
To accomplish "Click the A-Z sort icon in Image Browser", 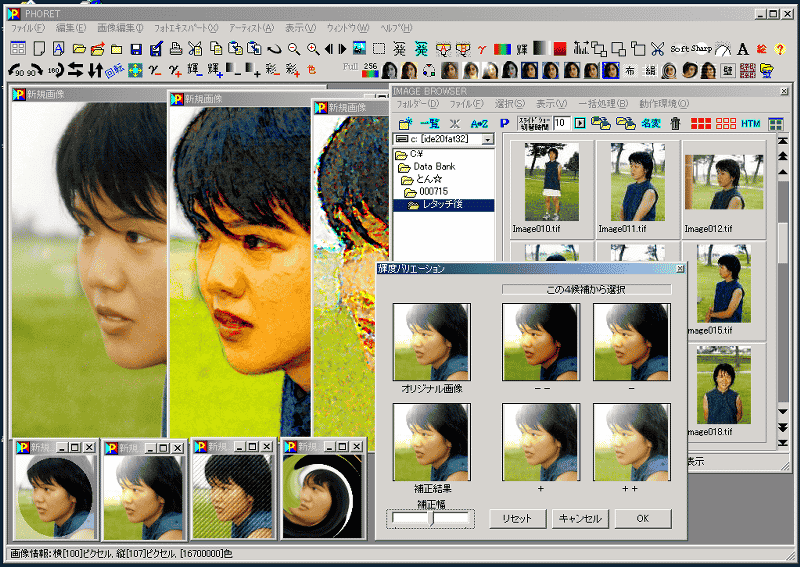I will pos(479,123).
